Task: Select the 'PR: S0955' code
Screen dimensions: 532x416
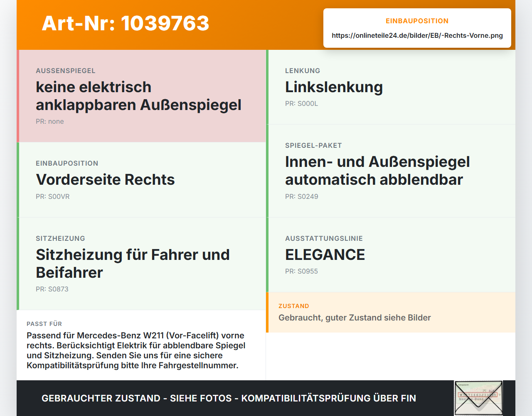Action: 301,271
